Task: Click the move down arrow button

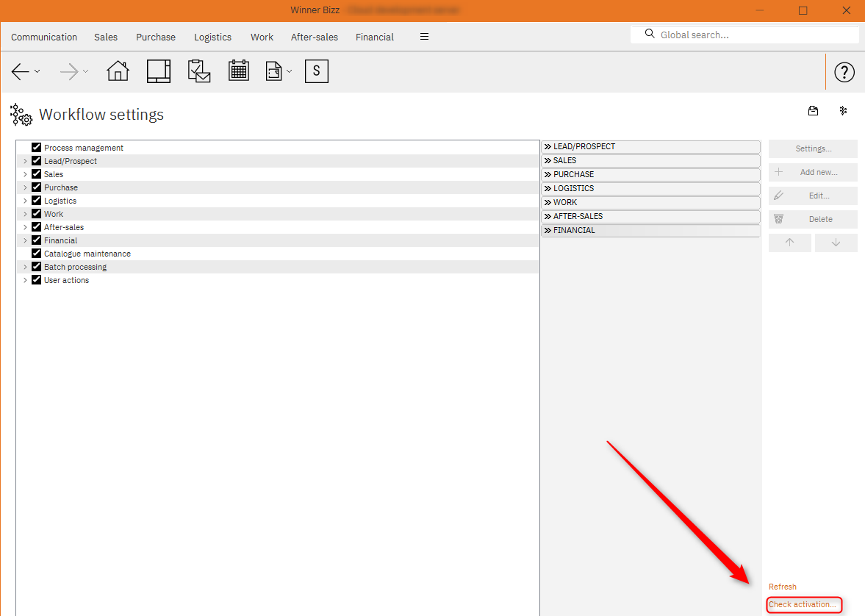Action: [836, 243]
